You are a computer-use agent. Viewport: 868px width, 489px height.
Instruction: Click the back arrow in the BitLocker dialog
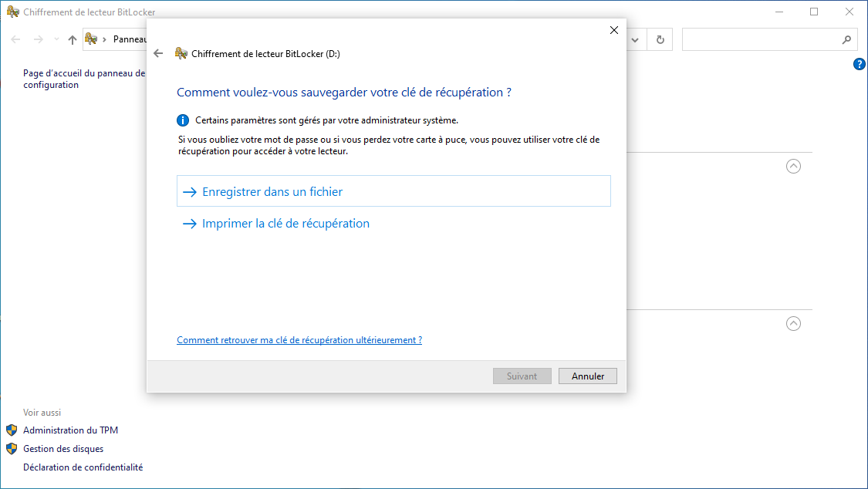(x=158, y=53)
